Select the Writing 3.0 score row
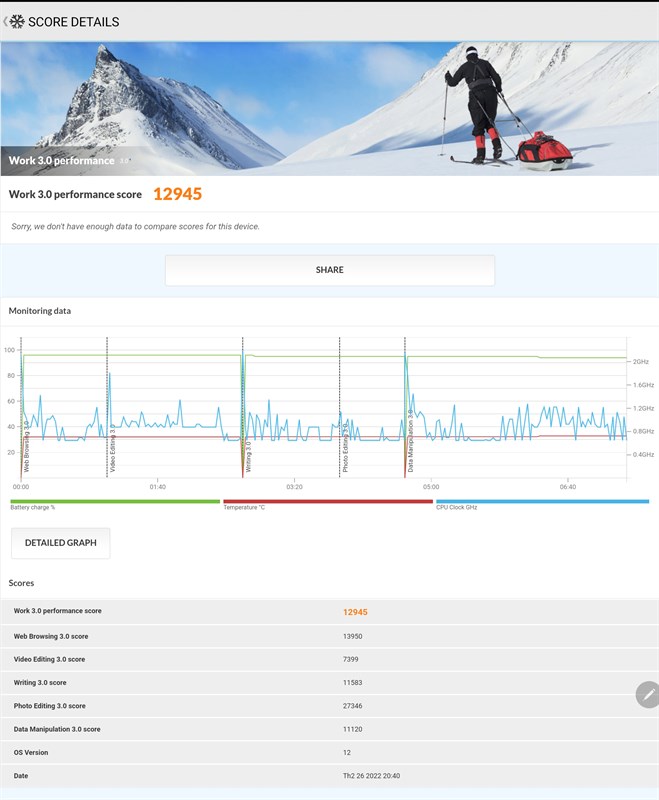Viewport: 659px width, 800px height. tap(330, 683)
